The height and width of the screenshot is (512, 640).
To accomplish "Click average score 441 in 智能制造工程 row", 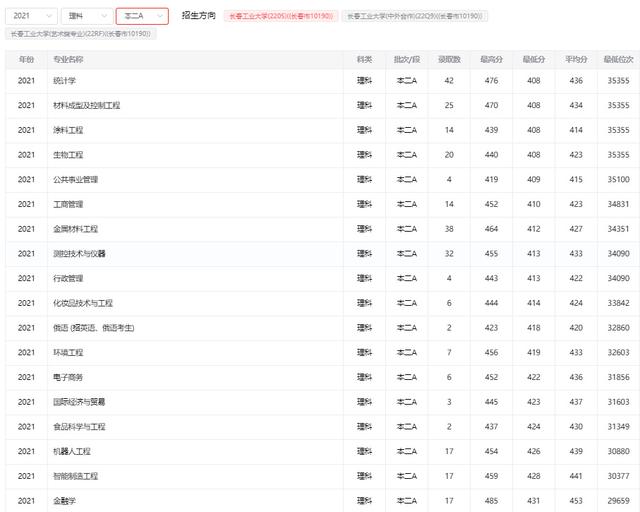I will point(576,476).
